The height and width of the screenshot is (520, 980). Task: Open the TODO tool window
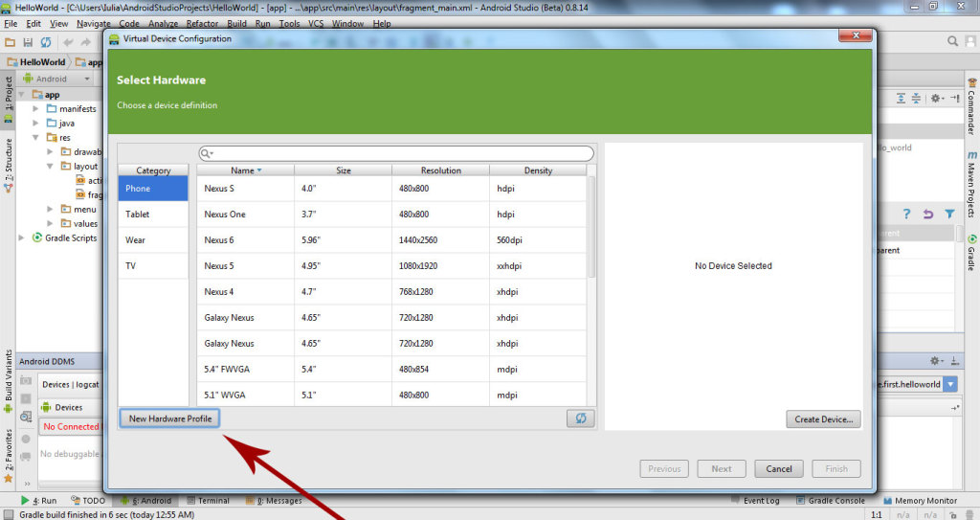(x=88, y=501)
